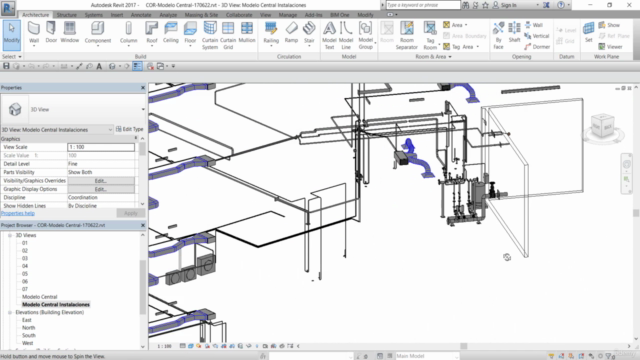Select the Shaft opening tool
Screen dimensions: 640x360
tap(514, 33)
